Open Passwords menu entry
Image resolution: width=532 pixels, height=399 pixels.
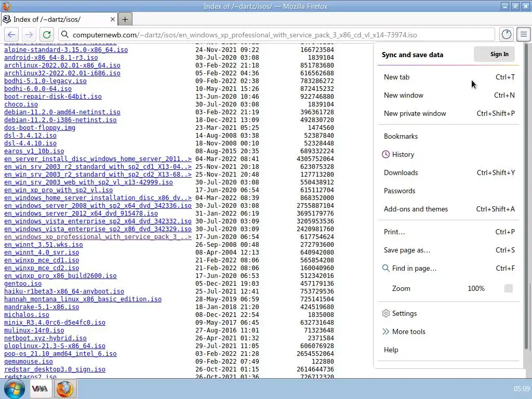(x=449, y=191)
